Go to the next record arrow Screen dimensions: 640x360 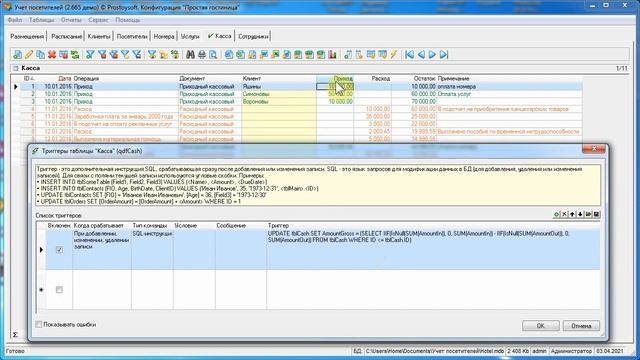coord(432,55)
